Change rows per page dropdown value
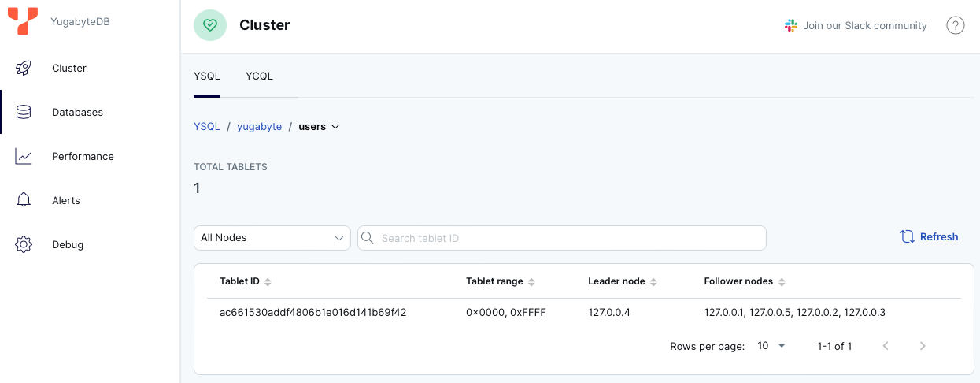The image size is (980, 383). [771, 346]
